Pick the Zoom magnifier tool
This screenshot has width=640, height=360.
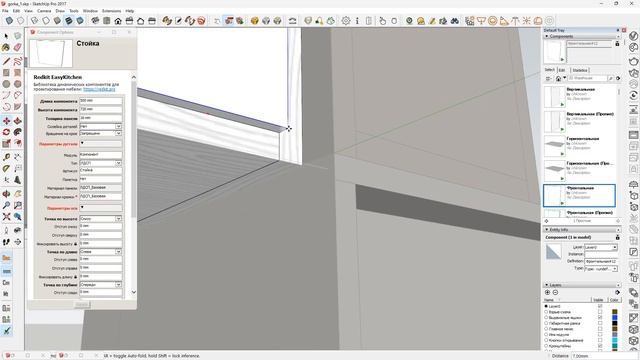coord(6,205)
